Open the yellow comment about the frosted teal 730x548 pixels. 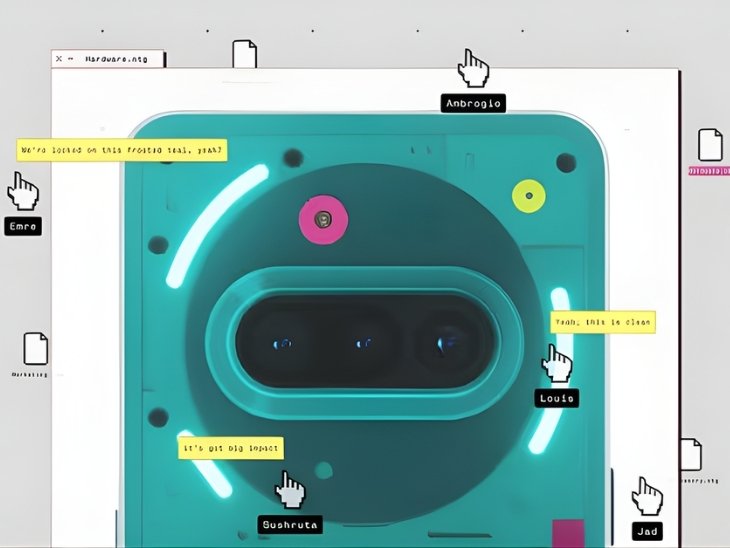121,150
